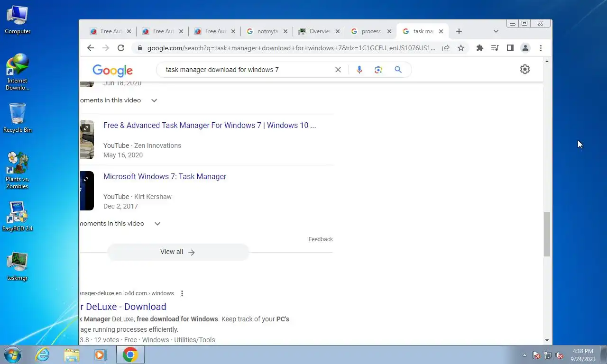This screenshot has width=607, height=364.
Task: Go back to the previous page in Chrome
Action: click(91, 48)
